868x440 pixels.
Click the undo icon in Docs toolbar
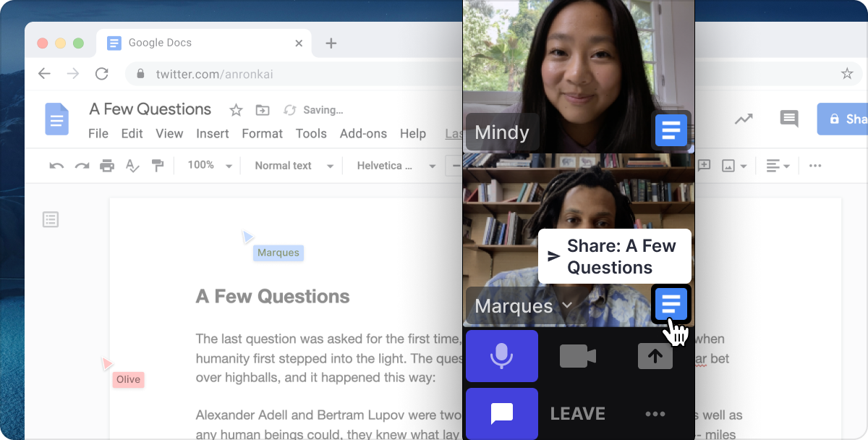[x=56, y=166]
